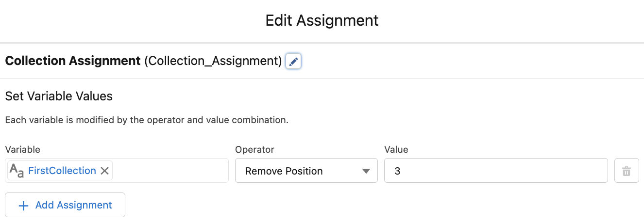Click the description text about operator and value

click(147, 120)
